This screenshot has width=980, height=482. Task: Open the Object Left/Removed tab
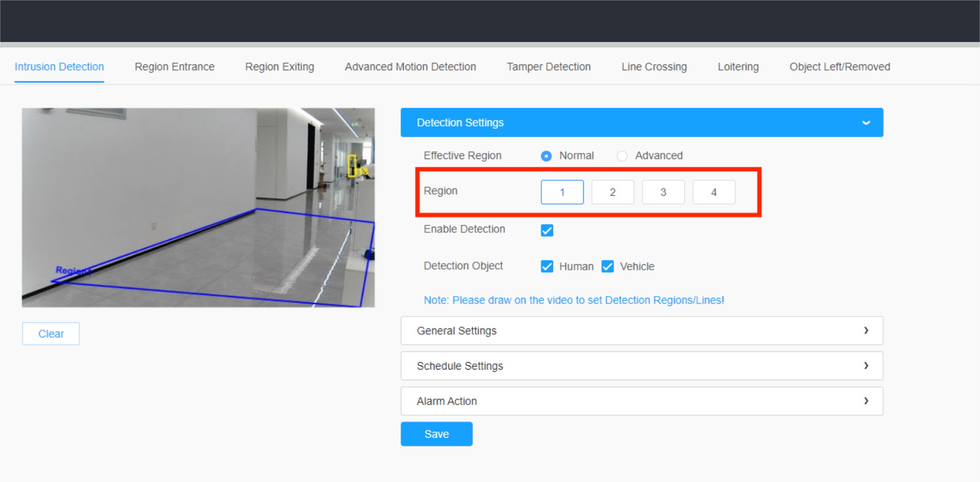840,67
